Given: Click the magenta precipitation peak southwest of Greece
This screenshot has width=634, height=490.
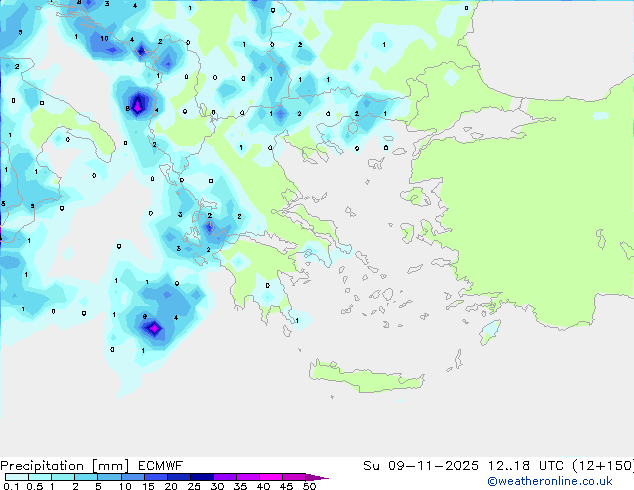Looking at the screenshot, I should (x=154, y=328).
